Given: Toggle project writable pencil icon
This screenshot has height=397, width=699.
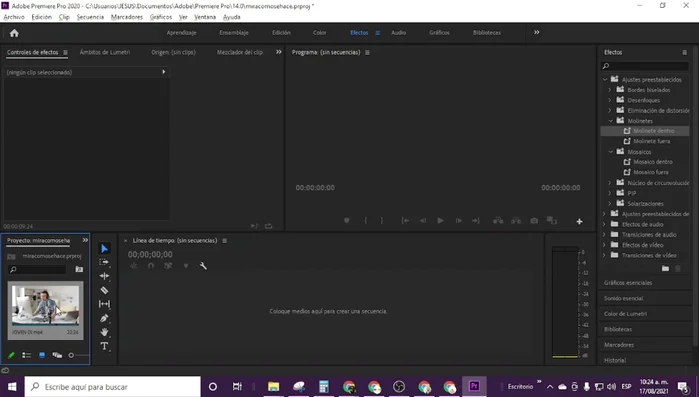Looking at the screenshot, I should pyautogui.click(x=11, y=355).
